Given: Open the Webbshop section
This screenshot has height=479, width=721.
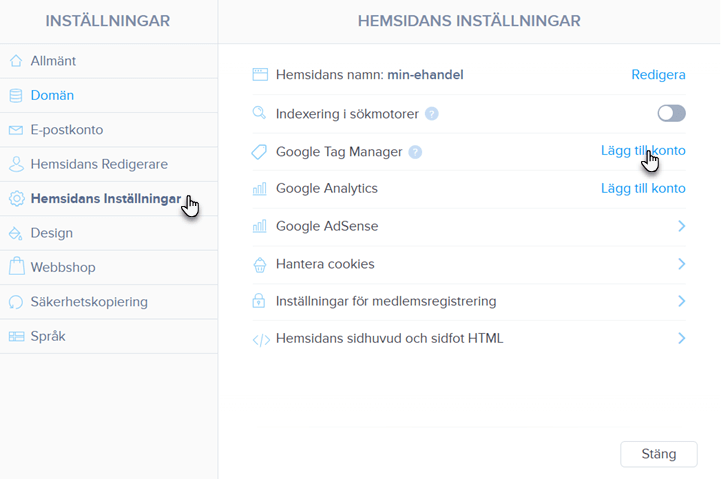Looking at the screenshot, I should 109,268.
